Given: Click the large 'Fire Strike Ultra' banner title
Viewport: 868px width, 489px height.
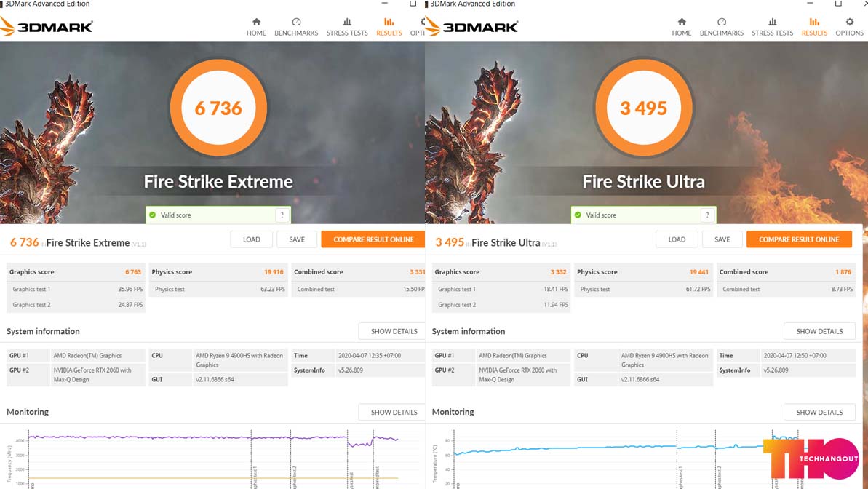Looking at the screenshot, I should (643, 182).
